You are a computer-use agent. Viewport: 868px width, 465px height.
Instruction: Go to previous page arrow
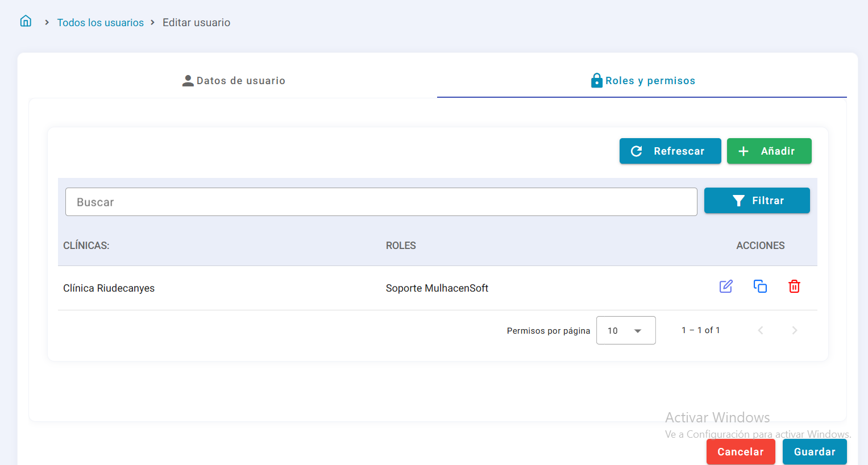point(761,330)
